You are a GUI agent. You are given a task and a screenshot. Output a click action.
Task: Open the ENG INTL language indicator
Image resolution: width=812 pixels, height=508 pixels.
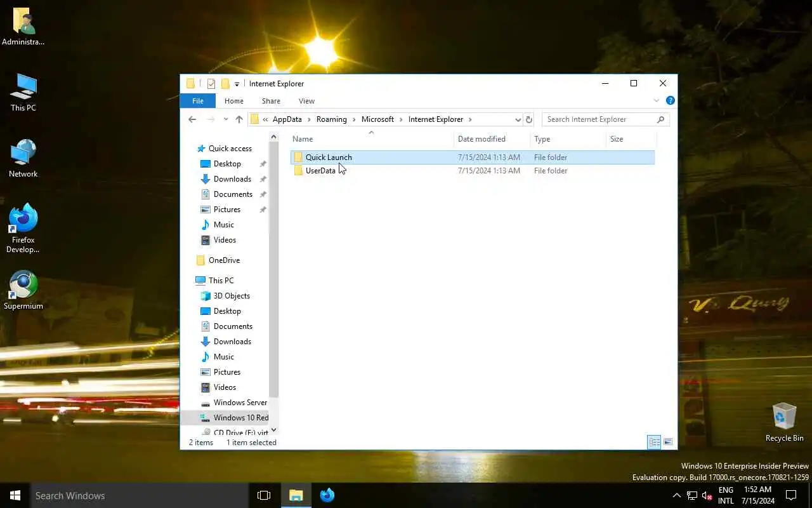pyautogui.click(x=726, y=495)
